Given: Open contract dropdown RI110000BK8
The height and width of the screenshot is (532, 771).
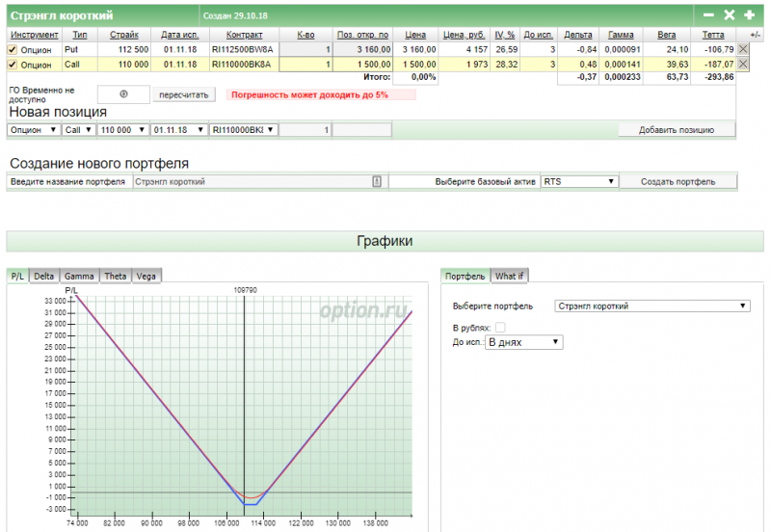Looking at the screenshot, I should tap(243, 130).
